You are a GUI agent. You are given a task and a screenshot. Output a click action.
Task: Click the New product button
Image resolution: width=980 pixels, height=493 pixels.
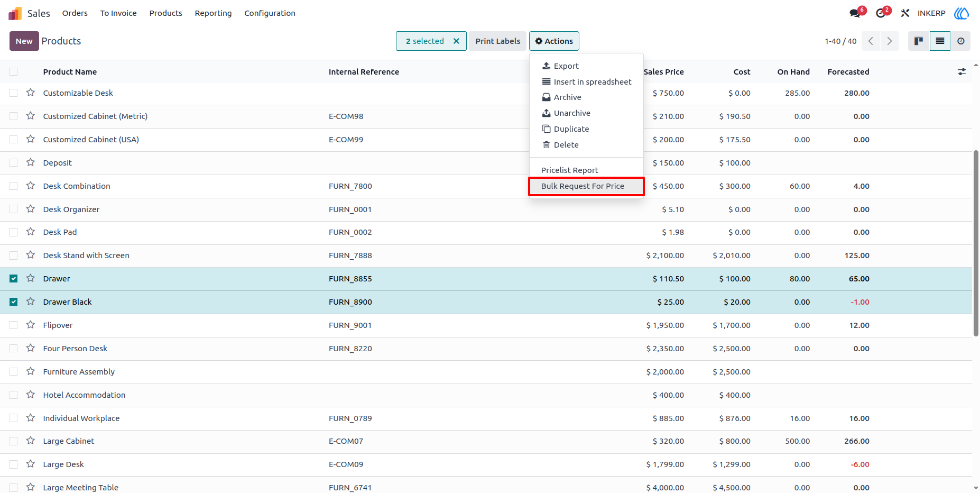tap(24, 41)
